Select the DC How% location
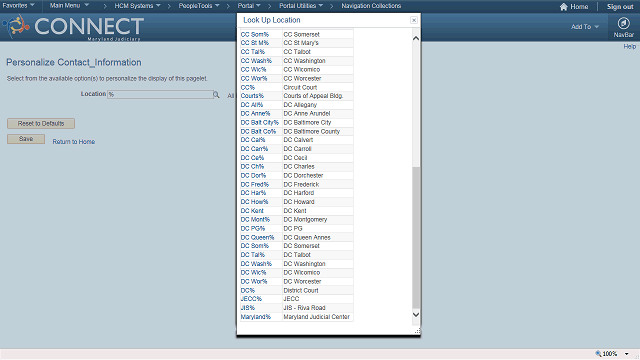This screenshot has height=360, width=640. (x=254, y=202)
